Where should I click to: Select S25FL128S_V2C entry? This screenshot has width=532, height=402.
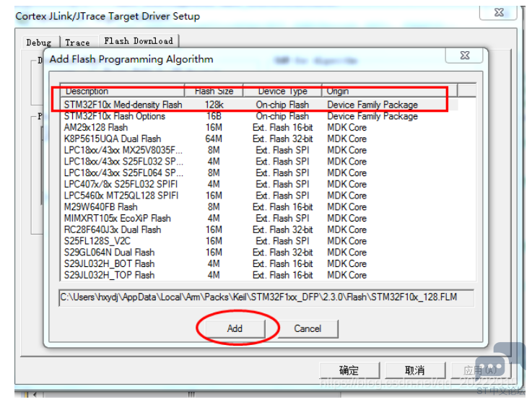coord(260,241)
